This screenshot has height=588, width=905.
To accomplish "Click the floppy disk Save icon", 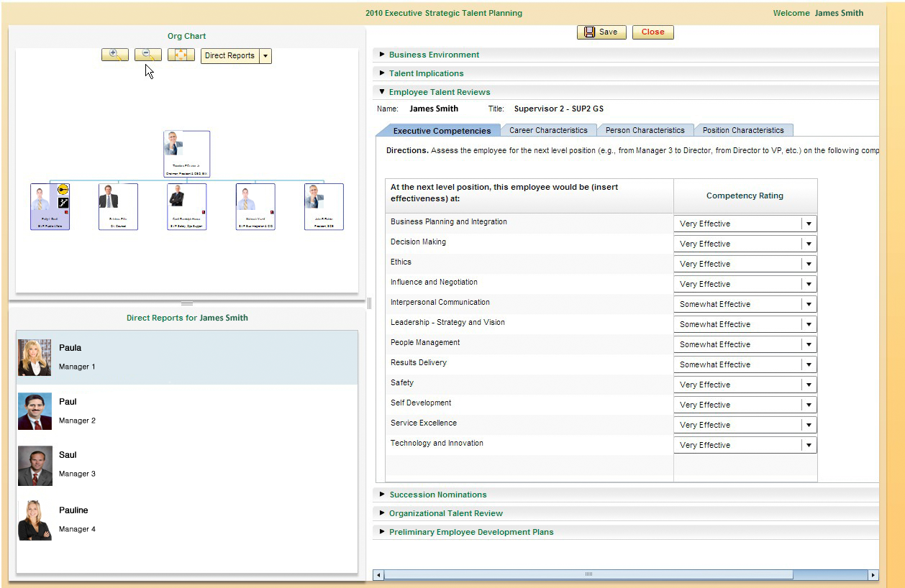I will pyautogui.click(x=589, y=32).
